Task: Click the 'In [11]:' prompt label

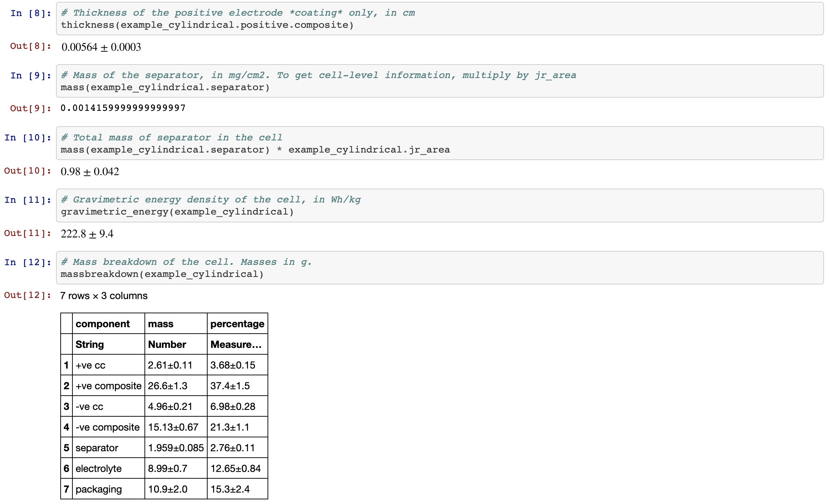Action: coord(28,200)
